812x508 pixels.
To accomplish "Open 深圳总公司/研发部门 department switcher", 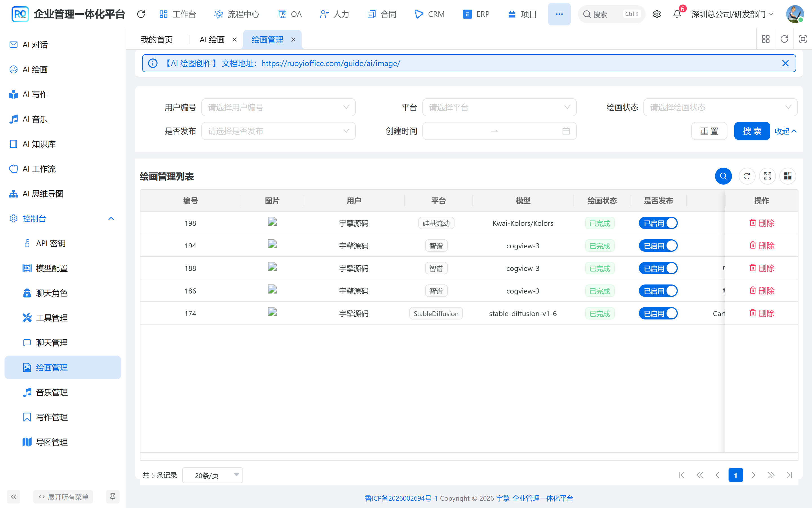I will point(732,14).
